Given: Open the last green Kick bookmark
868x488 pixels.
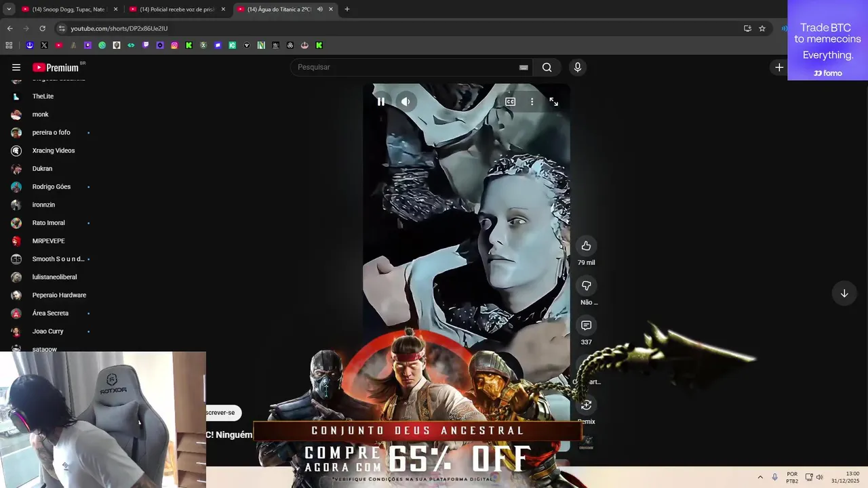Looking at the screenshot, I should [x=319, y=45].
